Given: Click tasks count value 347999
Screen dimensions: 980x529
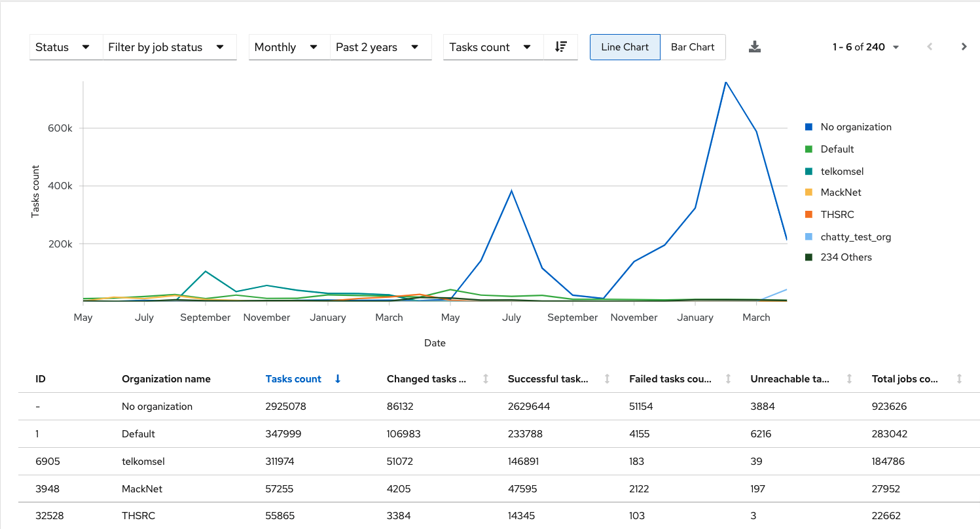Looking at the screenshot, I should [x=283, y=434].
